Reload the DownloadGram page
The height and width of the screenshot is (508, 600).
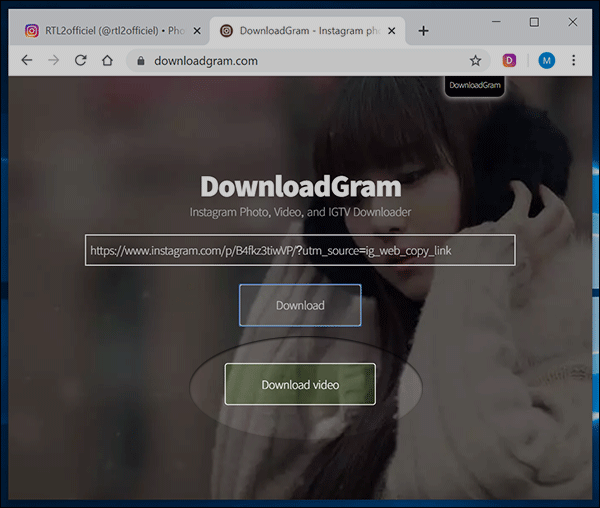click(x=80, y=61)
